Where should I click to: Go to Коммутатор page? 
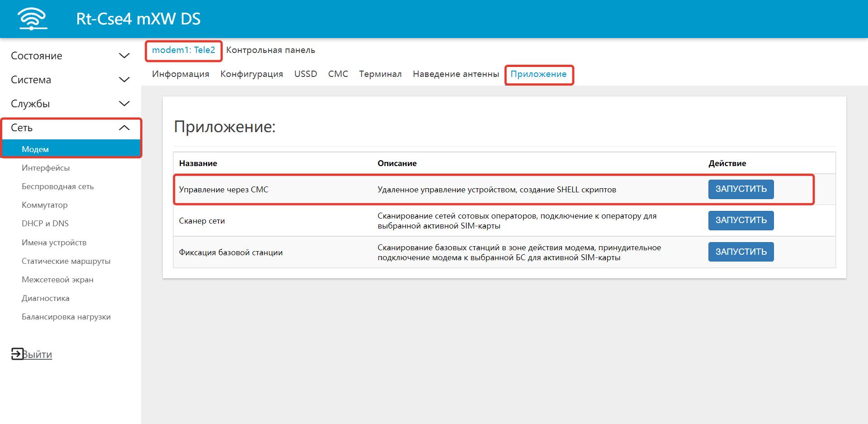click(x=45, y=205)
